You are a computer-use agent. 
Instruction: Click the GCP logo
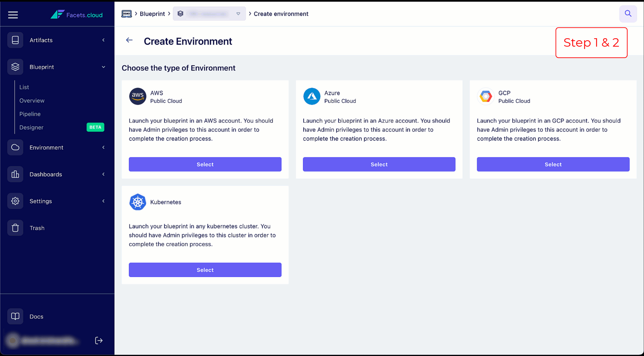[486, 96]
